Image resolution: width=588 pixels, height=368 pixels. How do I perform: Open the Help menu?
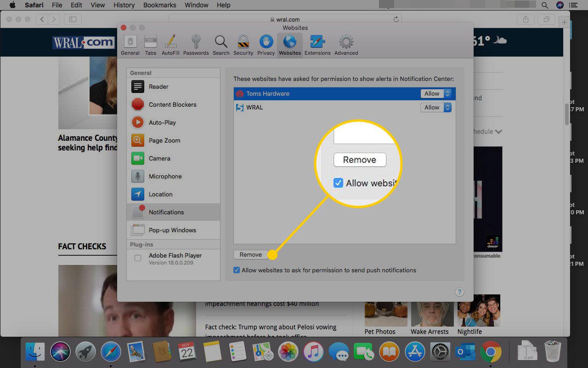[x=223, y=5]
